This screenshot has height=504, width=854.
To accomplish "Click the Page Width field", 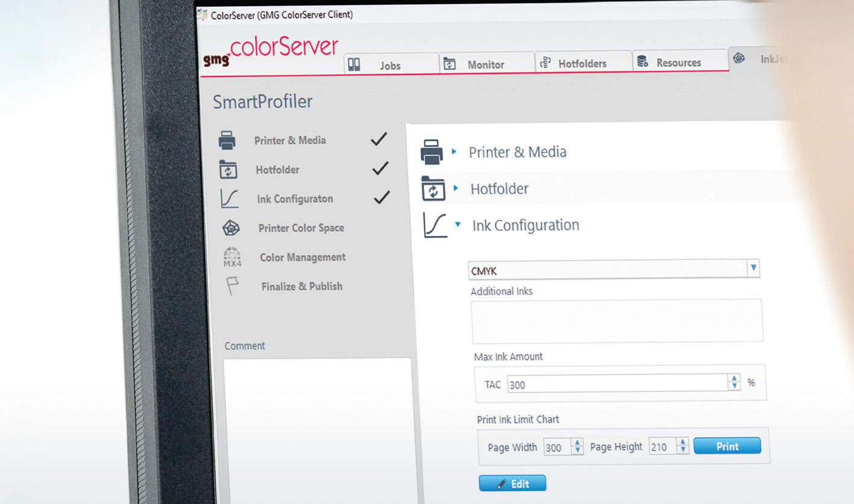I will coord(557,447).
